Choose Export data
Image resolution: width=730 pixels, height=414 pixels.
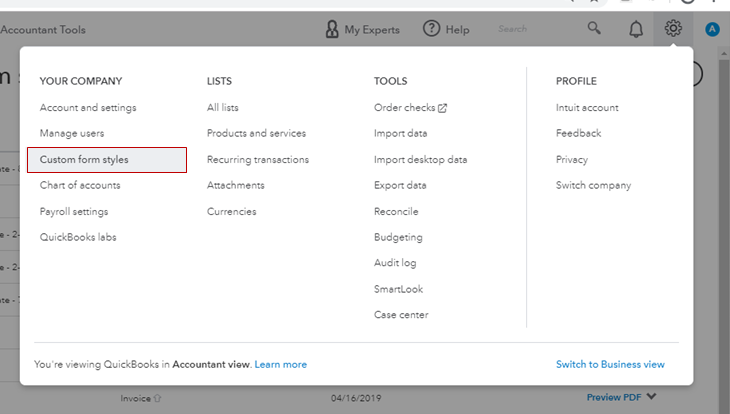[x=400, y=185]
